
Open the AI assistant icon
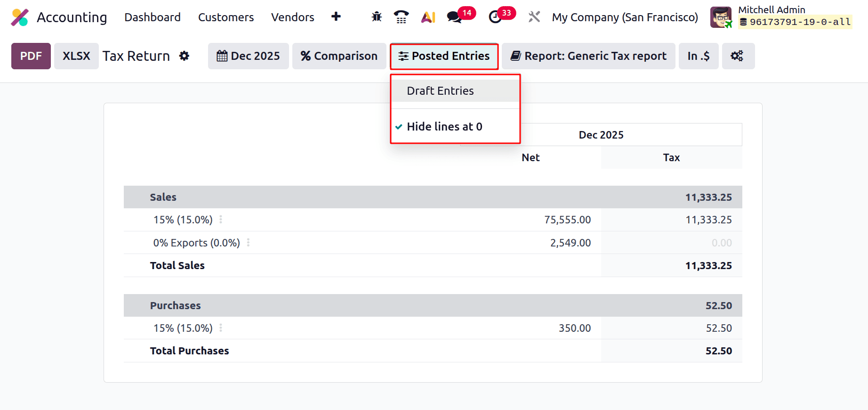coord(428,17)
